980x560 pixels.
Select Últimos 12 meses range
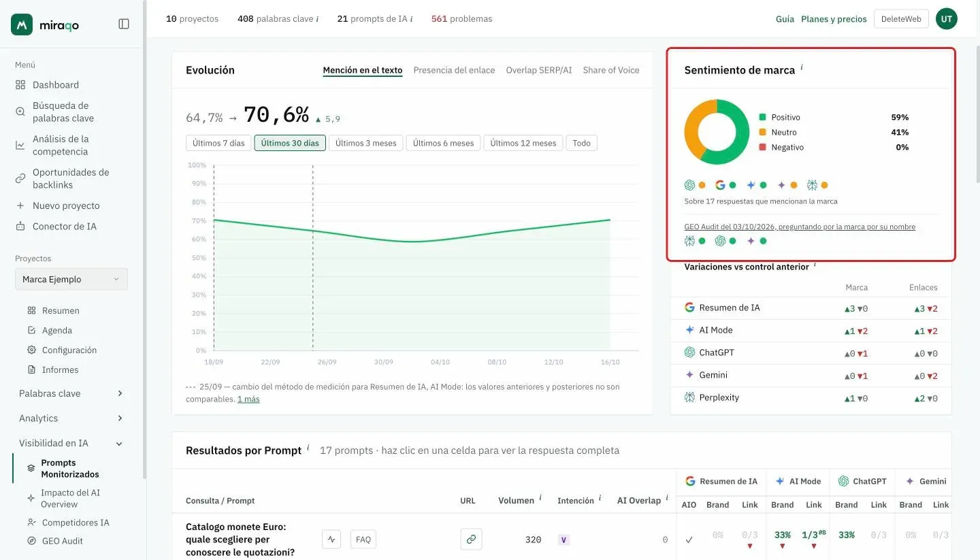tap(523, 143)
